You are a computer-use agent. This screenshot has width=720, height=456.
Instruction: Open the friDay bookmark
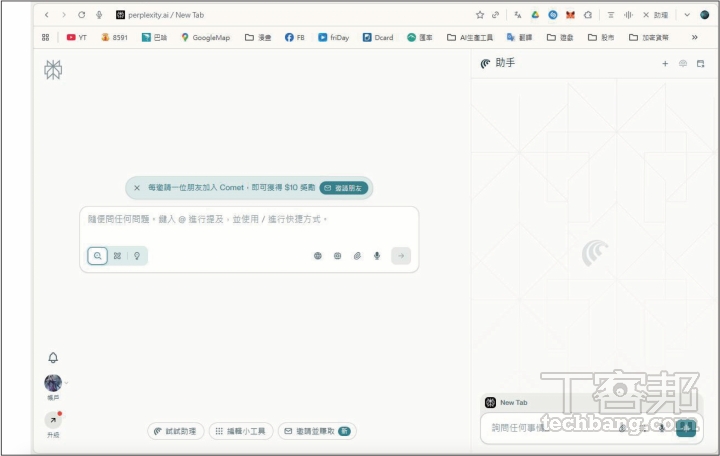[334, 37]
